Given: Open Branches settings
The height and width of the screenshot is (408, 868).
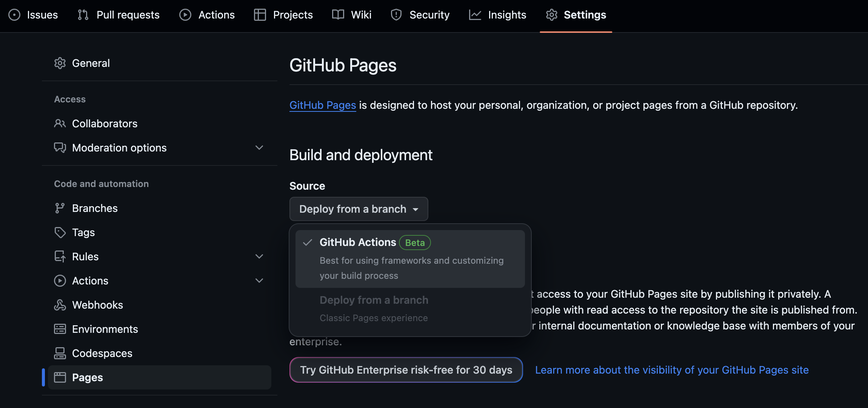Looking at the screenshot, I should 159,208.
